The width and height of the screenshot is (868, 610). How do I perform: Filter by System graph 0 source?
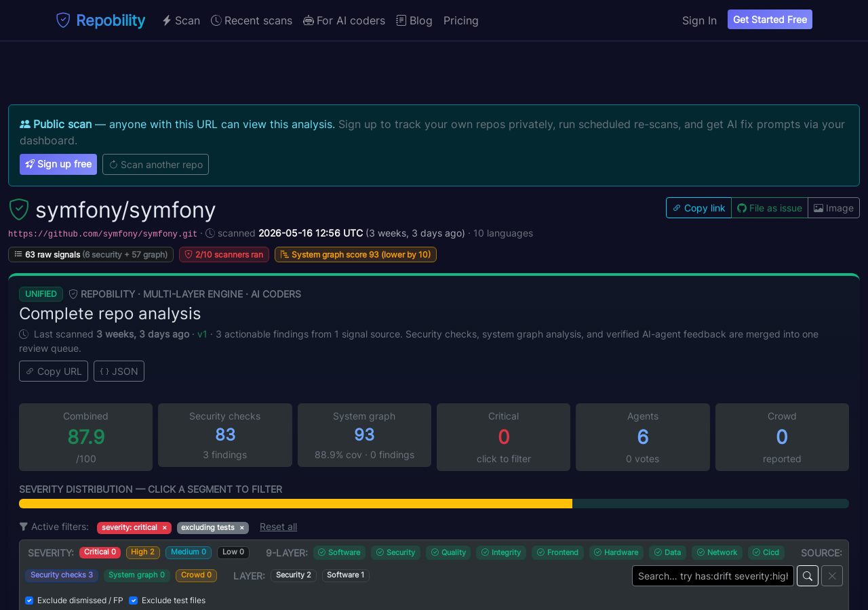pos(137,575)
